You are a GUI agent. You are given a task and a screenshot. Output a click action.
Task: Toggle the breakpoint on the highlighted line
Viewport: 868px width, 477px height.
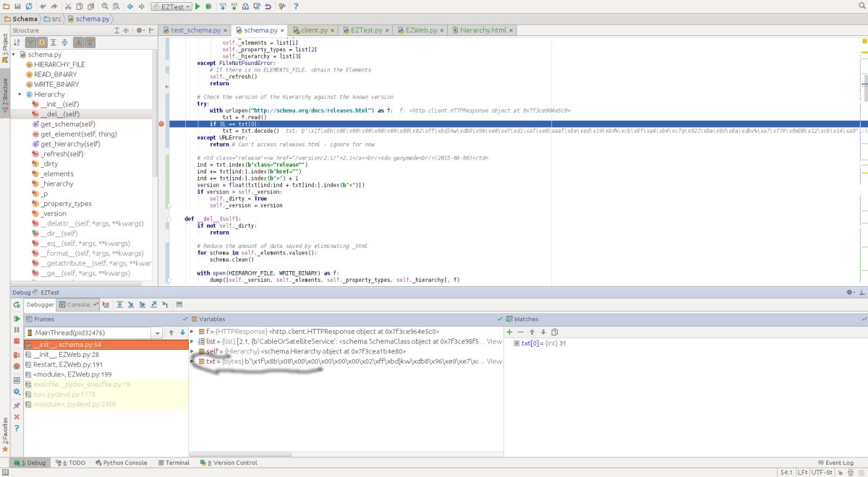[161, 124]
